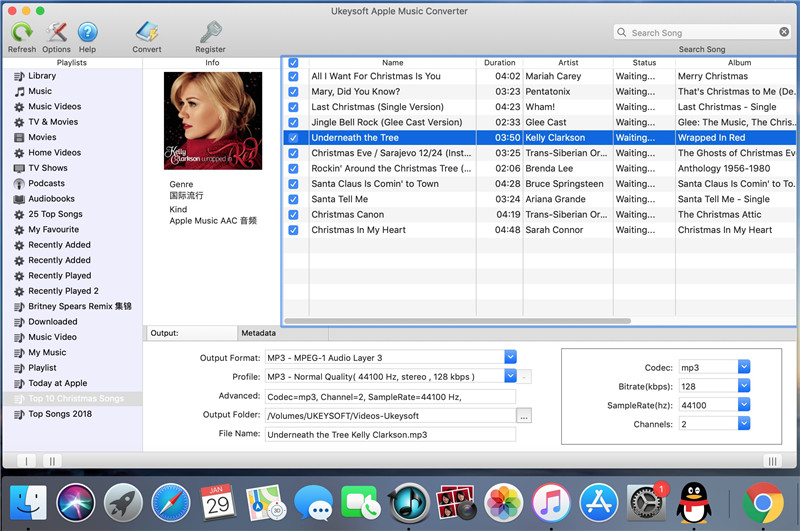Uncheck Last Christmas (Single Version)
Screen dimensions: 800x531
pos(293,107)
